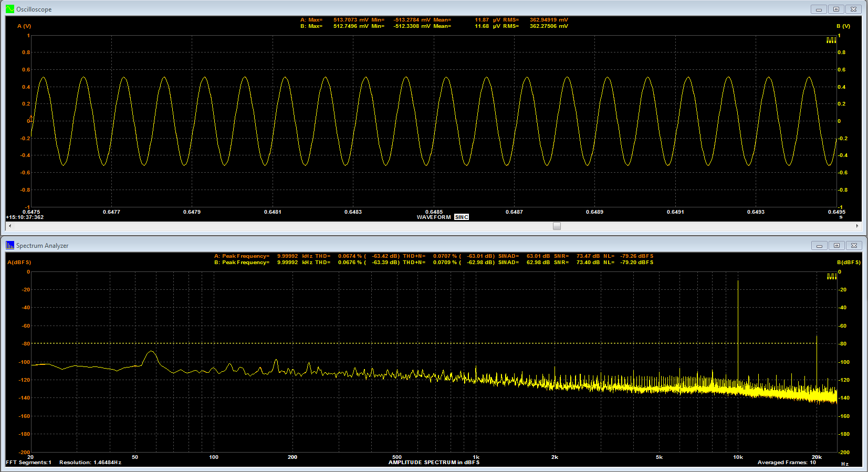
Task: Close the Spectrum Analyzer window
Action: tap(854, 245)
